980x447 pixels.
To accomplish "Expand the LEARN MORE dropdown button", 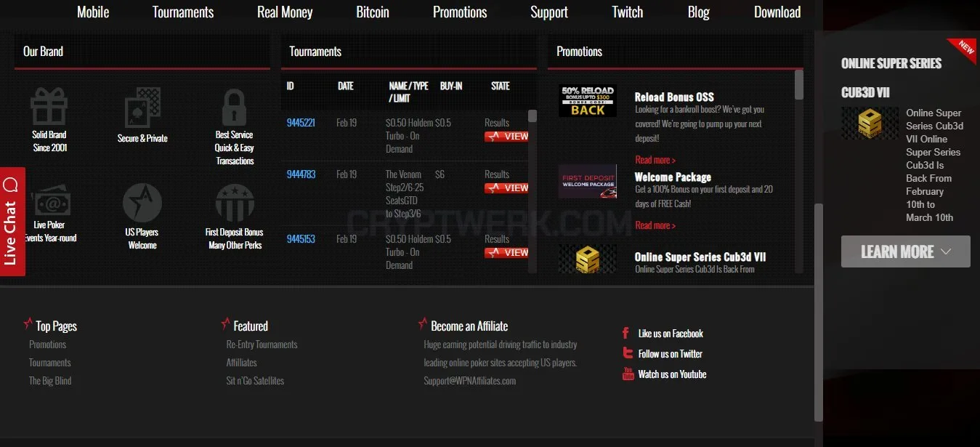I will pos(905,251).
